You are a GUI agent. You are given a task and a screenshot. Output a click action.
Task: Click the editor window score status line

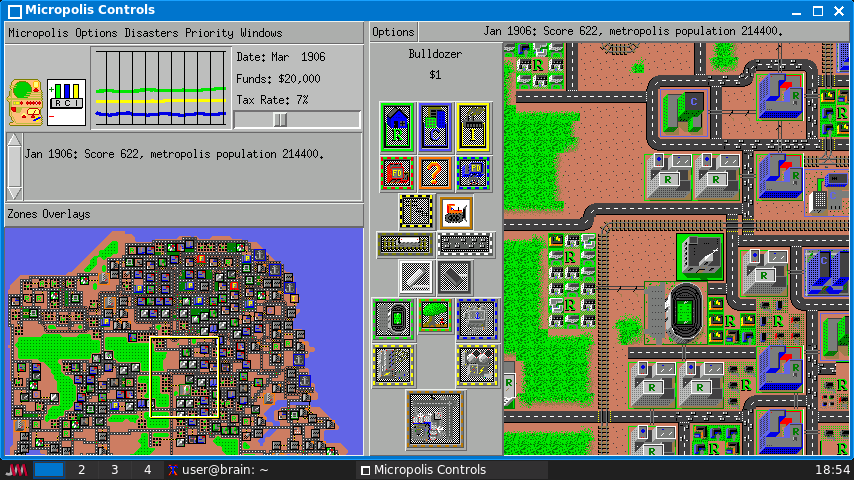633,32
